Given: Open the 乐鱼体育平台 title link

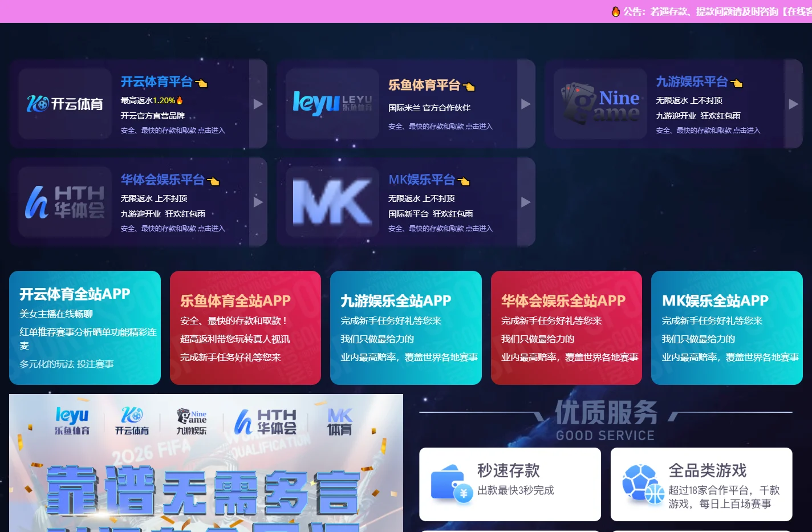Looking at the screenshot, I should (x=424, y=86).
